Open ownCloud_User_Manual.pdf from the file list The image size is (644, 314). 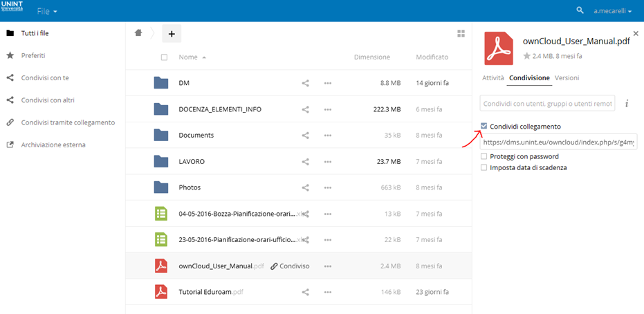point(221,266)
